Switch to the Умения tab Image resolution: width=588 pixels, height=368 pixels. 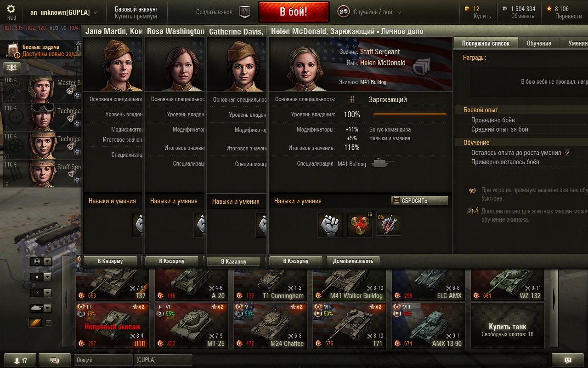pyautogui.click(x=575, y=43)
